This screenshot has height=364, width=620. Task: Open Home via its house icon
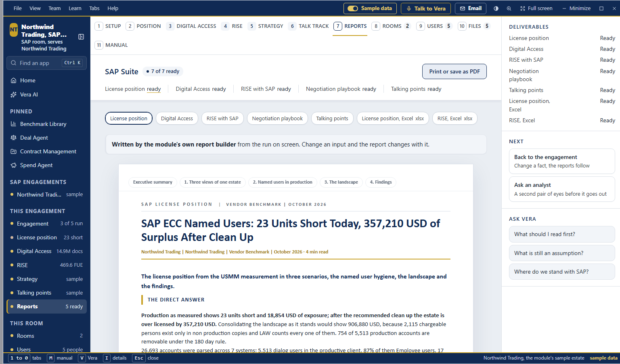[x=14, y=80]
